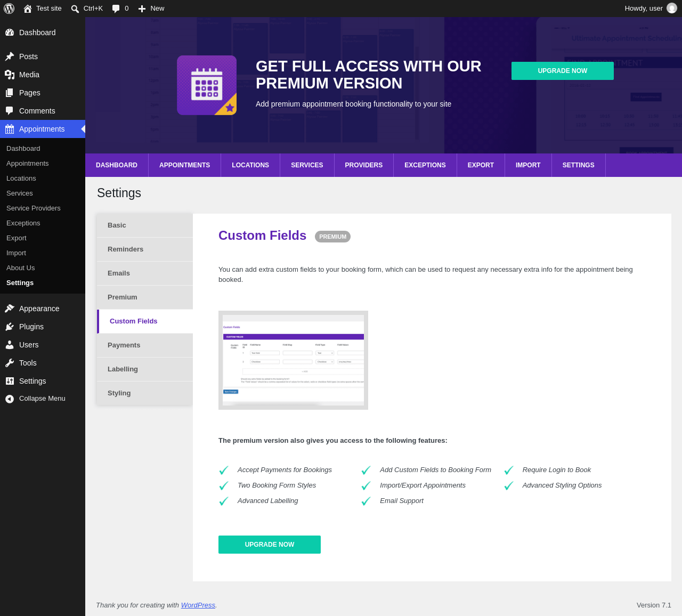Image resolution: width=682 pixels, height=616 pixels.
Task: Click the WordPress logo icon
Action: click(x=9, y=9)
